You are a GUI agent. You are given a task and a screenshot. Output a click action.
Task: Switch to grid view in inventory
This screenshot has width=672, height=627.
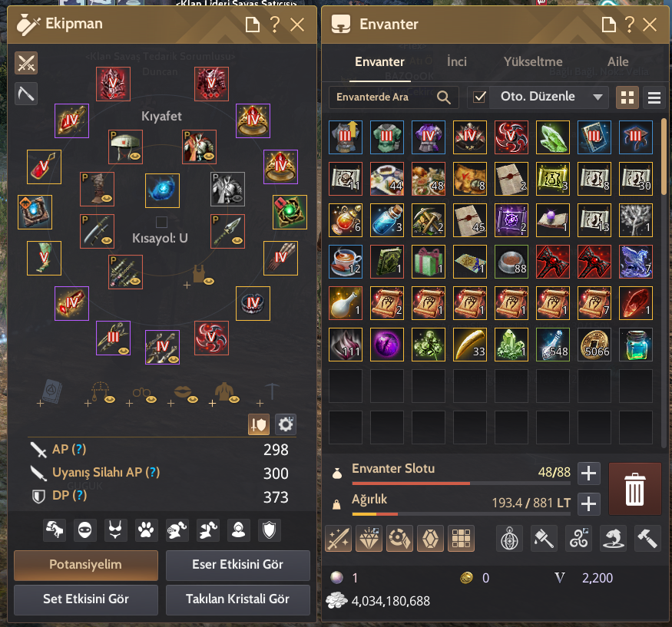(627, 97)
